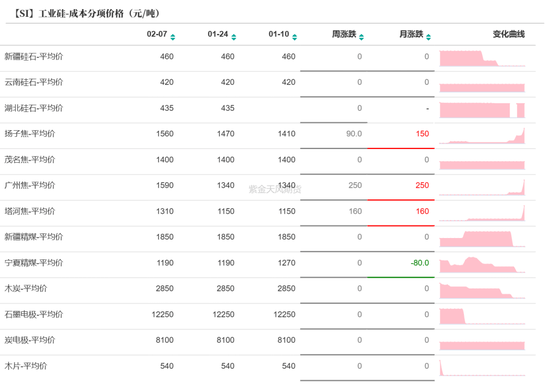Screen dimensions: 550x384
Task: Click the red 150 monthly change for 扬子焦
Action: (422, 134)
